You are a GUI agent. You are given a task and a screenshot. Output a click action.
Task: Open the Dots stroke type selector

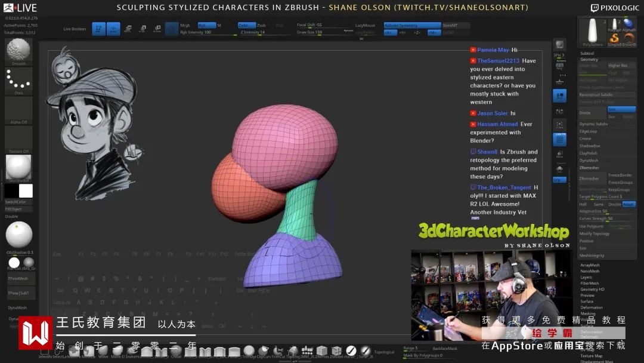click(18, 81)
